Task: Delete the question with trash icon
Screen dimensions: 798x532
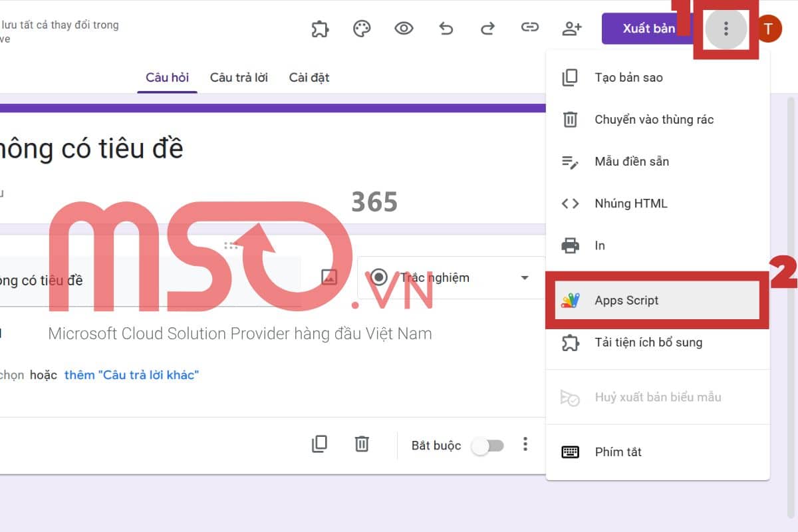Action: pos(361,444)
